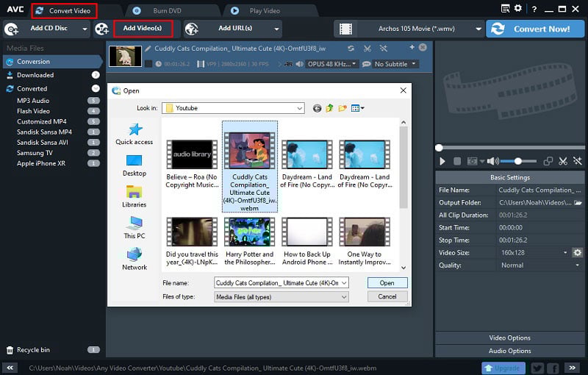Click the go back icon in Open dialog
Screen dimensions: 588x375
pos(317,108)
